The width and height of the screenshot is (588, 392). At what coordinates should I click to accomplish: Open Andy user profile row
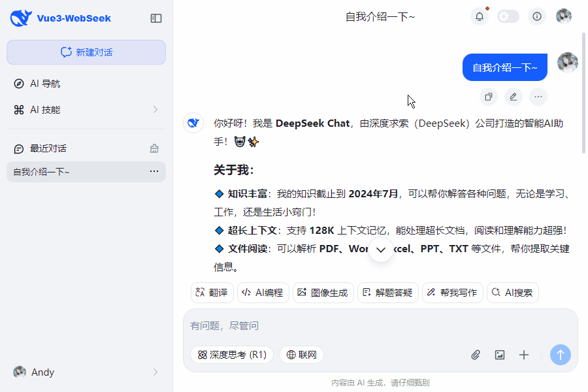coord(86,372)
